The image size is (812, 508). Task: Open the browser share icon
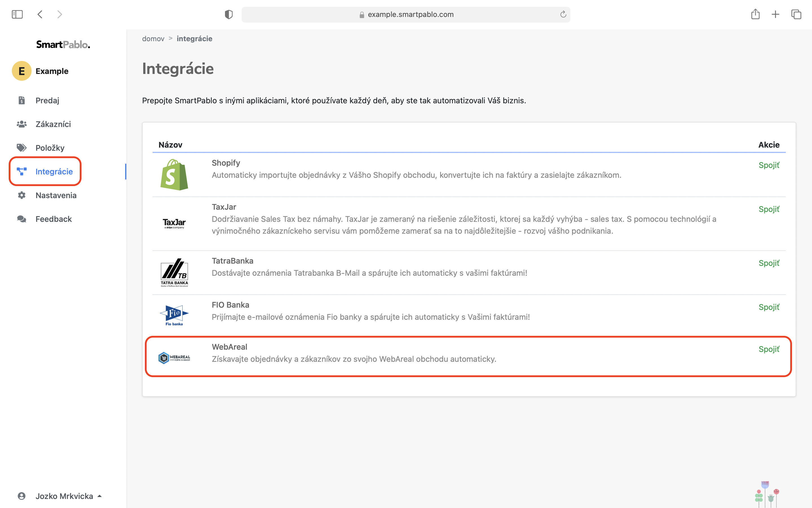click(x=755, y=14)
